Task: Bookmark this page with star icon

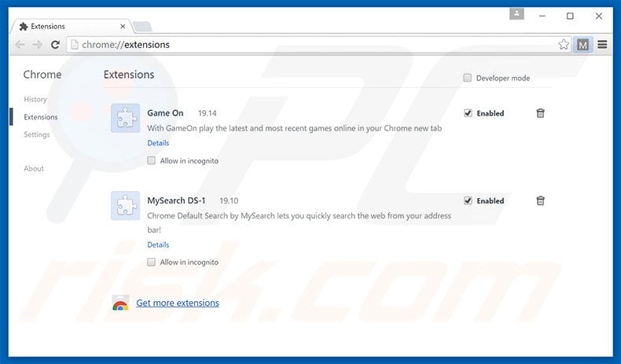Action: pyautogui.click(x=564, y=44)
